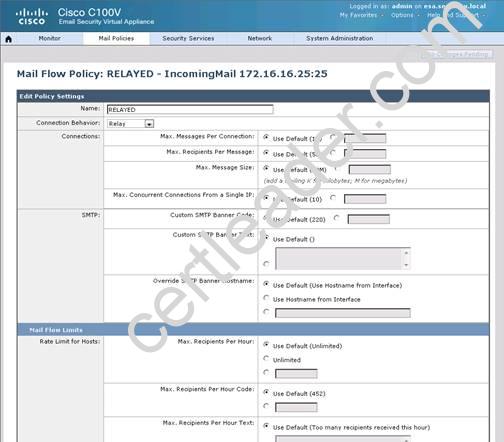Image resolution: width=504 pixels, height=442 pixels.
Task: Open the System Administration menu
Action: (x=339, y=38)
